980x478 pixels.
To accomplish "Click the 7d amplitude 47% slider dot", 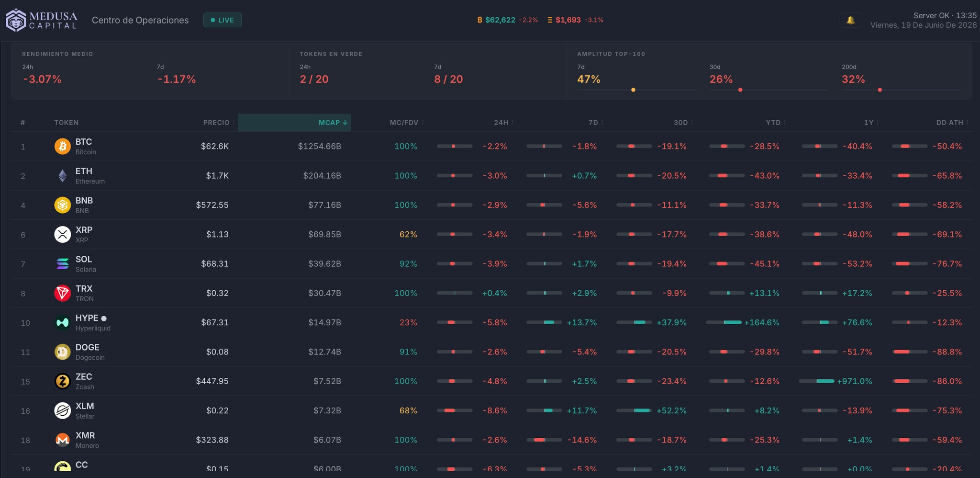I will tap(633, 90).
